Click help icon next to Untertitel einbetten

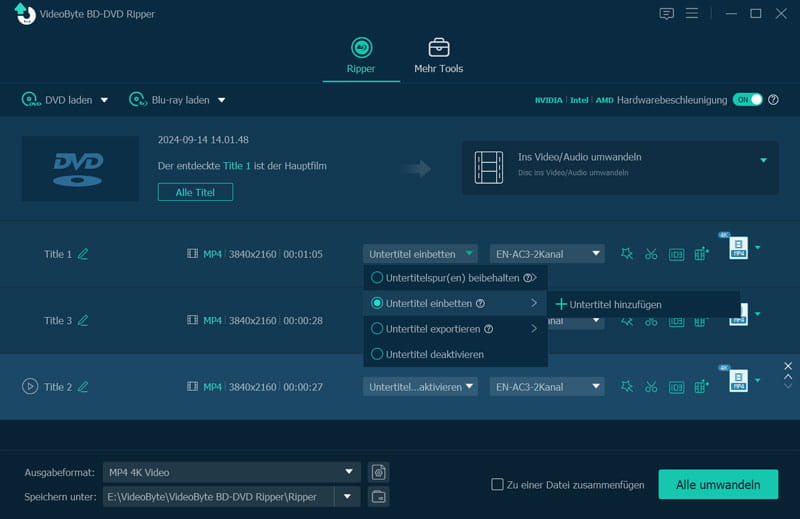pos(480,303)
